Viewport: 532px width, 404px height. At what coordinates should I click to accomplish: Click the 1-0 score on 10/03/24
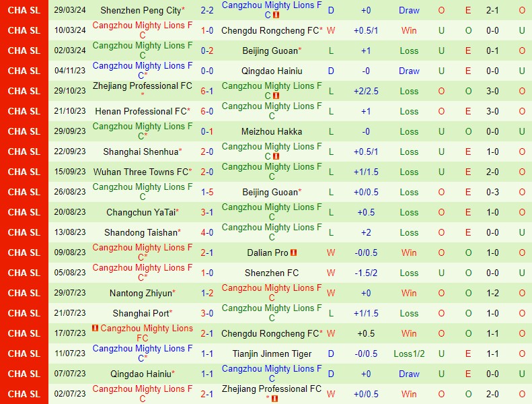(x=207, y=30)
